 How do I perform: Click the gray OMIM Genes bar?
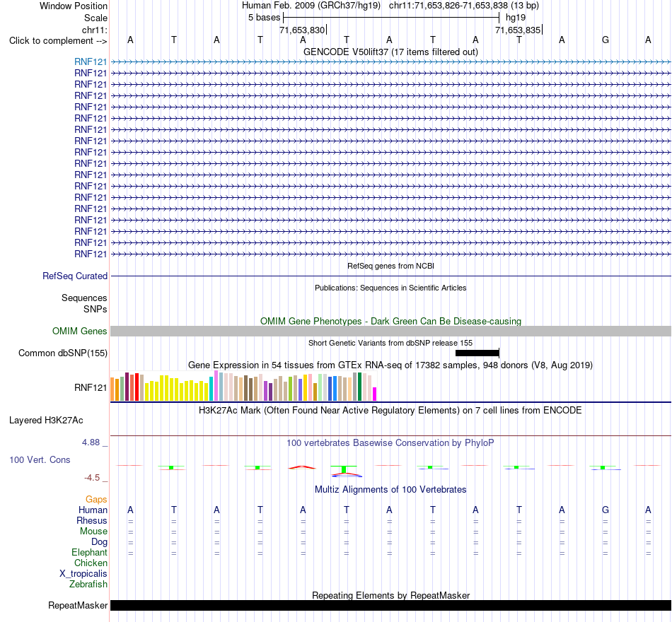point(390,331)
